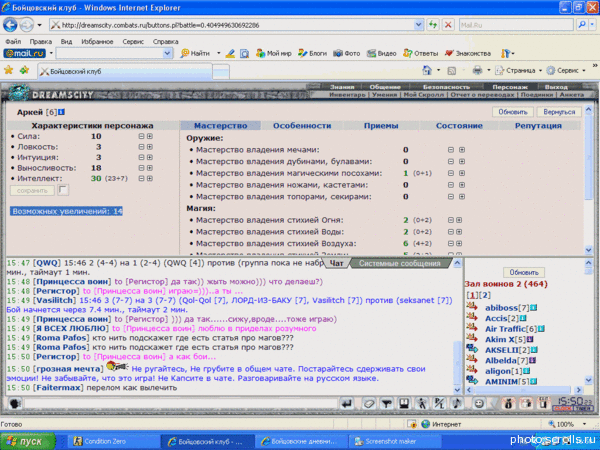The height and width of the screenshot is (450, 600).
Task: Click the Favorites star icon
Action: click(x=8, y=70)
